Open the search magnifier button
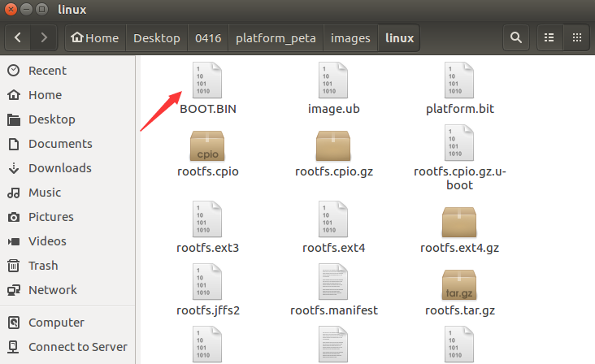Screen dimensions: 595x364 pyautogui.click(x=515, y=37)
